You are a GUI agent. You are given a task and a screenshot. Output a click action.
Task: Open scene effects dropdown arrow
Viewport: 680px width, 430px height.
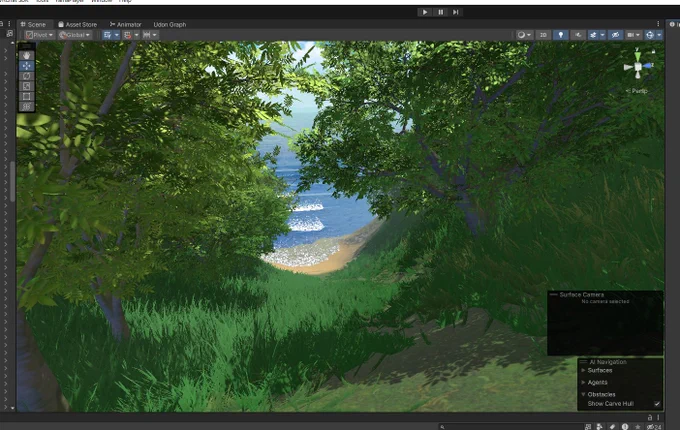[x=602, y=35]
